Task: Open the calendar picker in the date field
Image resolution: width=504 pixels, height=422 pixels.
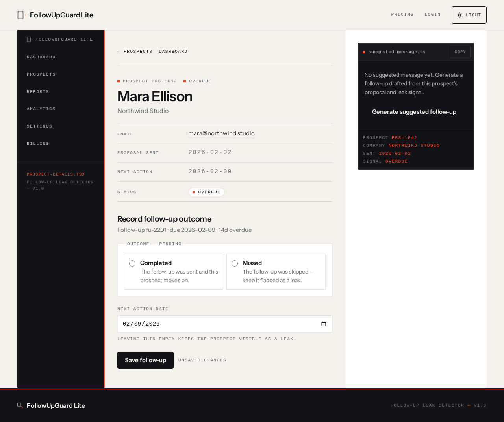Action: [x=324, y=324]
